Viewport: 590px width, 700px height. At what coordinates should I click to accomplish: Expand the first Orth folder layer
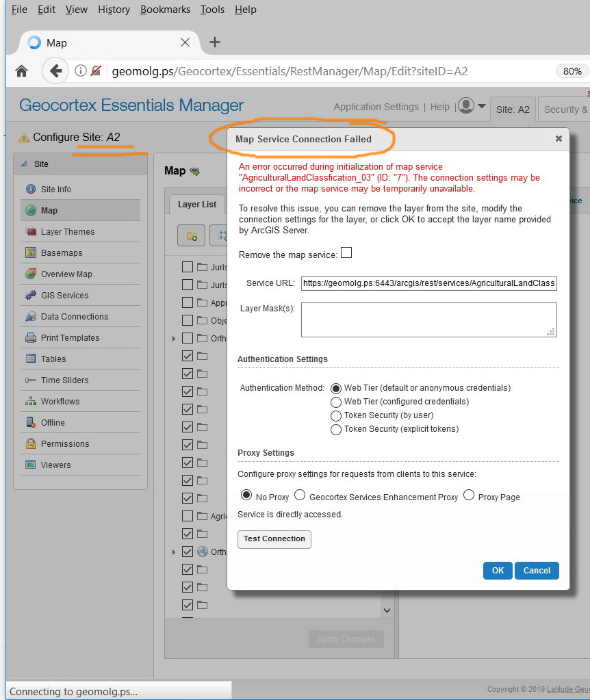coord(174,339)
